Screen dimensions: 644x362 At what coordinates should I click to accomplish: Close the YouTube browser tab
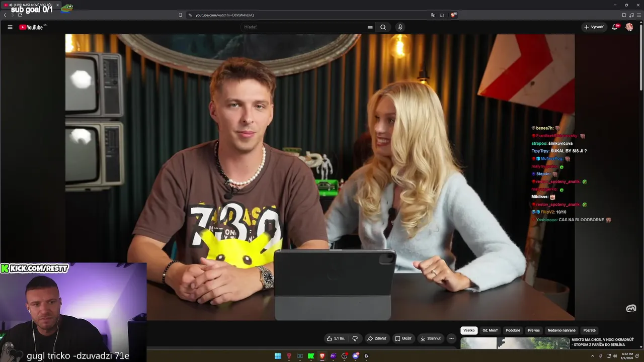57,5
